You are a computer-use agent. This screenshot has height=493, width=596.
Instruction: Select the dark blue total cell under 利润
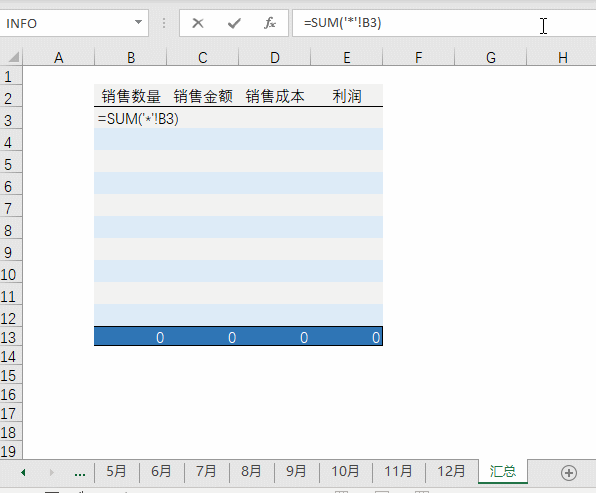[x=347, y=337]
